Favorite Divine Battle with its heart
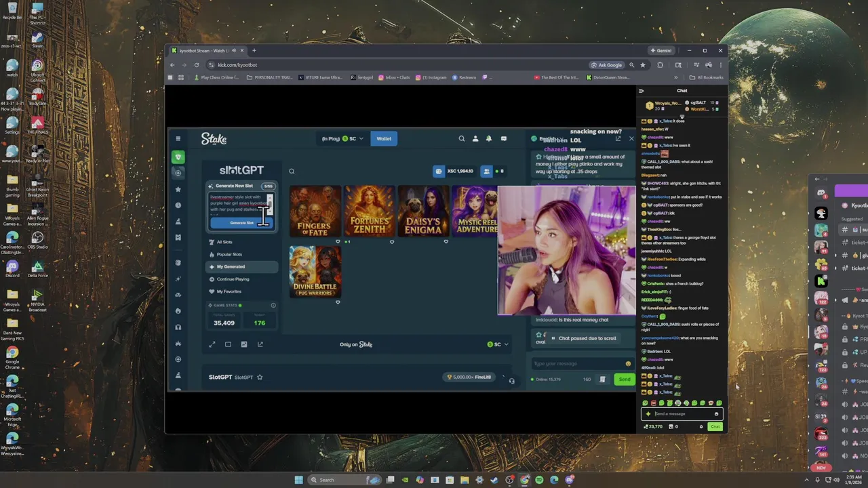 pos(338,302)
